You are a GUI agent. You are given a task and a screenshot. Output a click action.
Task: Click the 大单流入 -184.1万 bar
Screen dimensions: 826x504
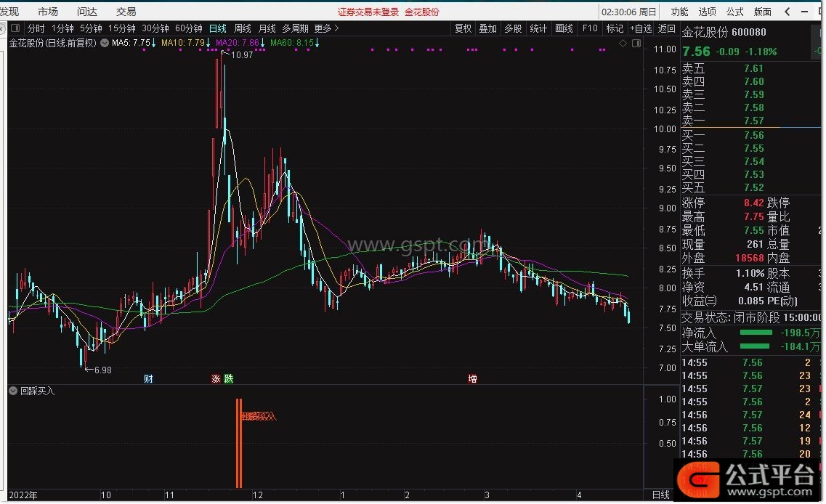coord(754,346)
